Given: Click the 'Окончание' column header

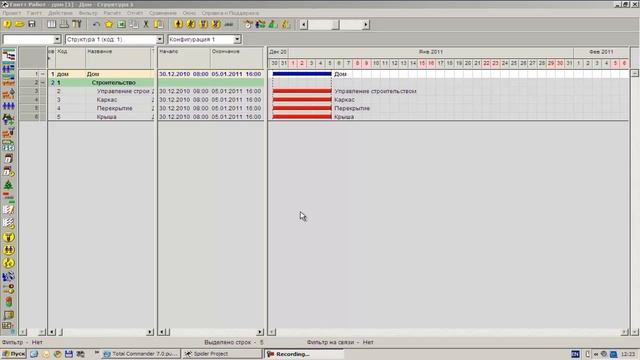Looking at the screenshot, I should tap(237, 58).
